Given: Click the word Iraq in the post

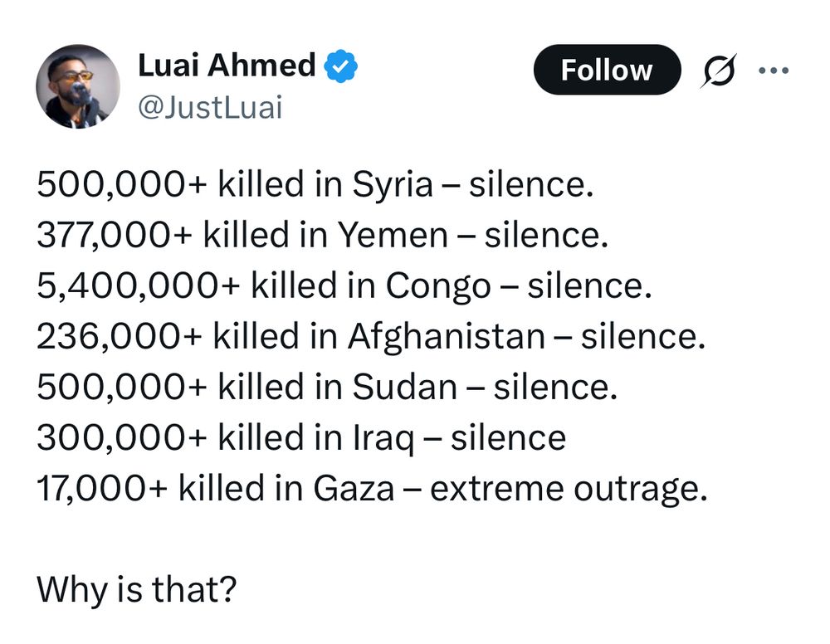Looking at the screenshot, I should click(383, 439).
